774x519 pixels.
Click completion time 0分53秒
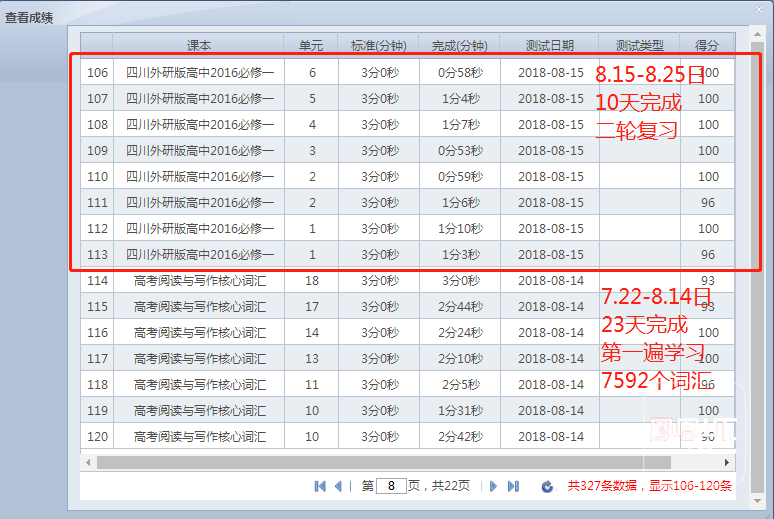point(460,151)
